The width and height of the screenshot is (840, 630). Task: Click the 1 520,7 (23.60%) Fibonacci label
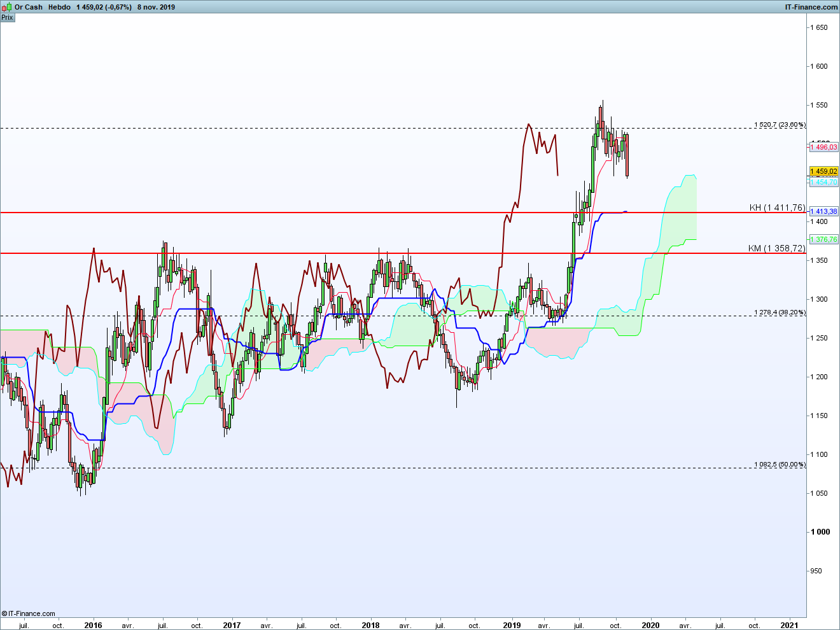(780, 125)
